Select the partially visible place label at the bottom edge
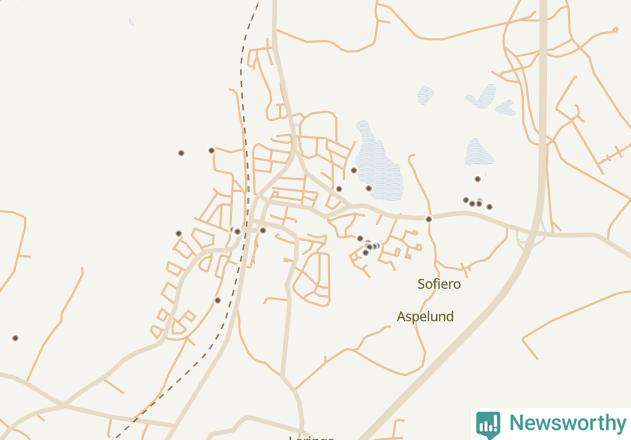 tap(311, 437)
